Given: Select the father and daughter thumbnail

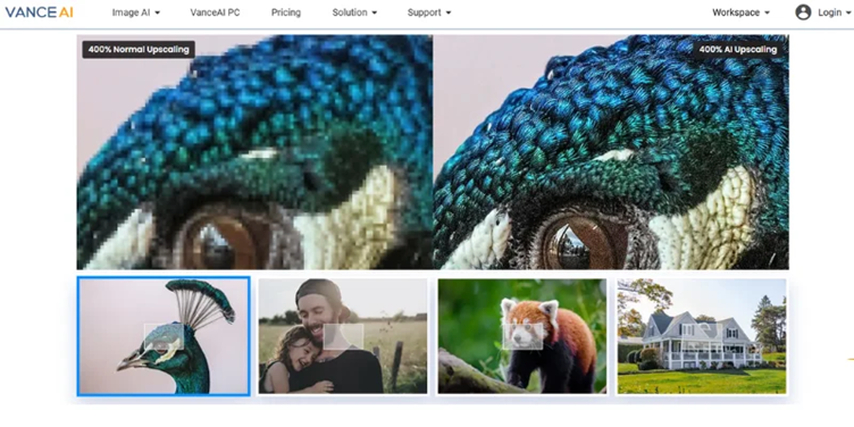Looking at the screenshot, I should (x=343, y=336).
